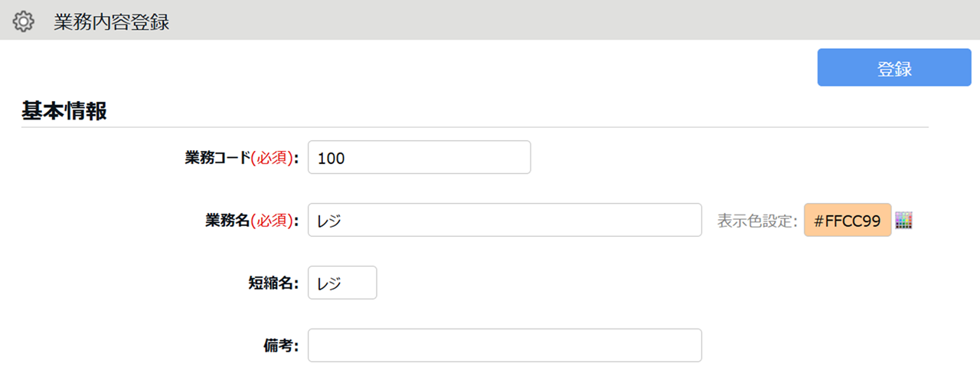Click the 備考 label text

(x=276, y=346)
